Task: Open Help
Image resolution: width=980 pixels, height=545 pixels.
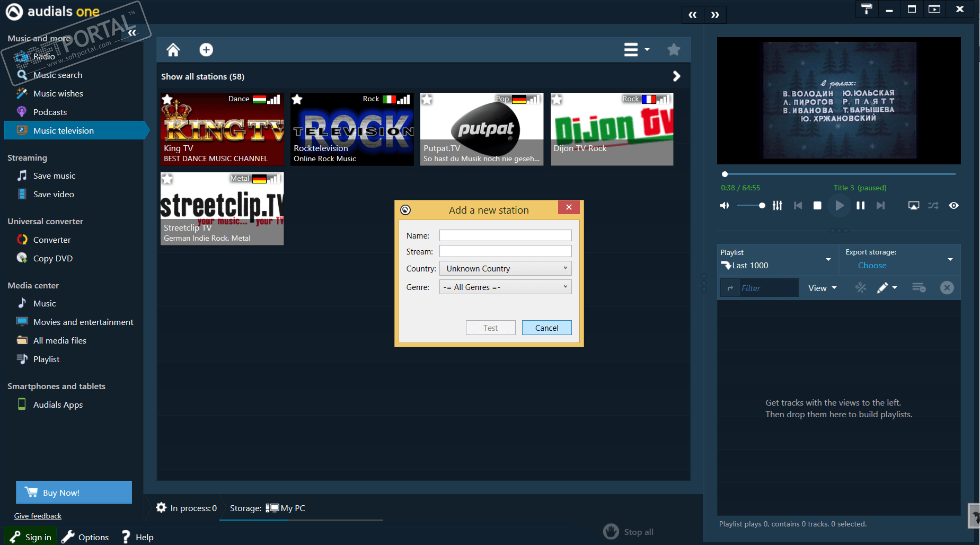Action: 138,537
